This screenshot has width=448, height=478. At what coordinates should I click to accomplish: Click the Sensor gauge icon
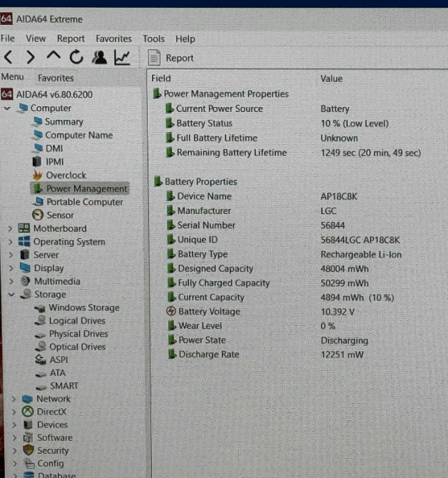coord(38,215)
